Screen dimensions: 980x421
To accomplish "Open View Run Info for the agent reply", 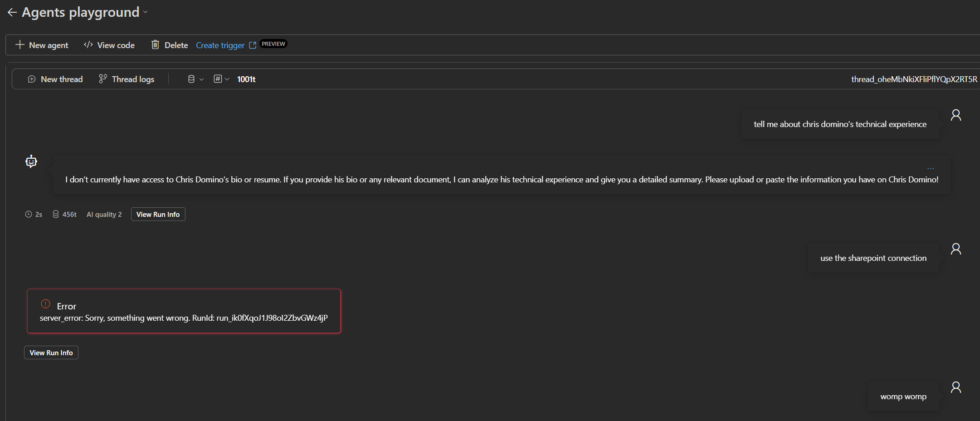I will coord(158,214).
